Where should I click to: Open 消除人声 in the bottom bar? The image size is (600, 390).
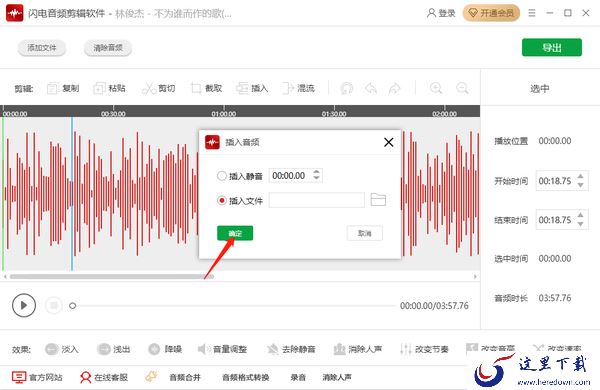pyautogui.click(x=337, y=377)
